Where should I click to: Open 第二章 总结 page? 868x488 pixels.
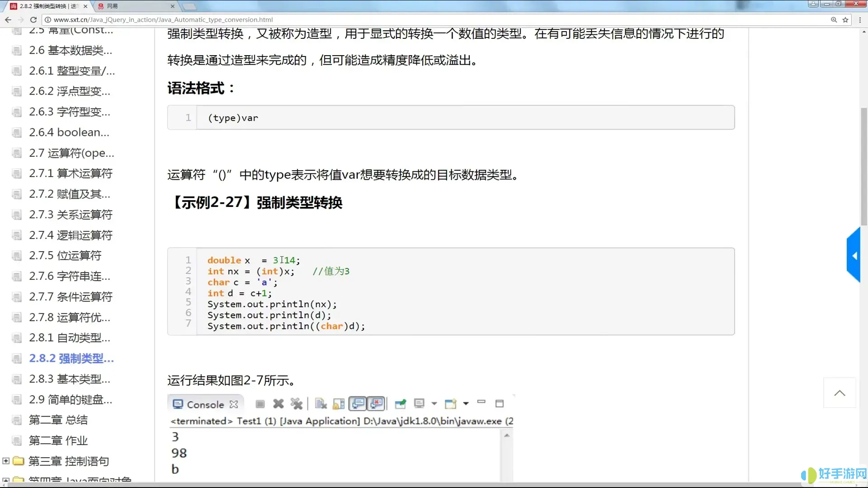tap(58, 420)
